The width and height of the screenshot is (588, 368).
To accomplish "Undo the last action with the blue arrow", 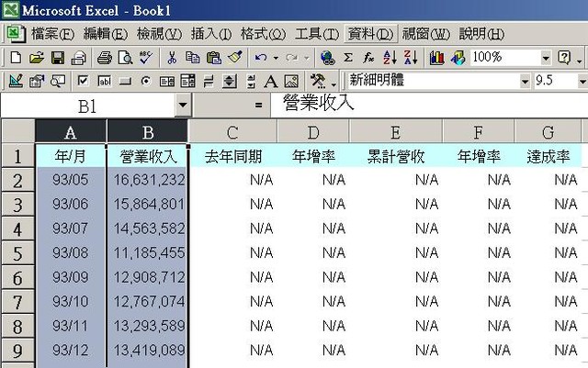I will 261,58.
